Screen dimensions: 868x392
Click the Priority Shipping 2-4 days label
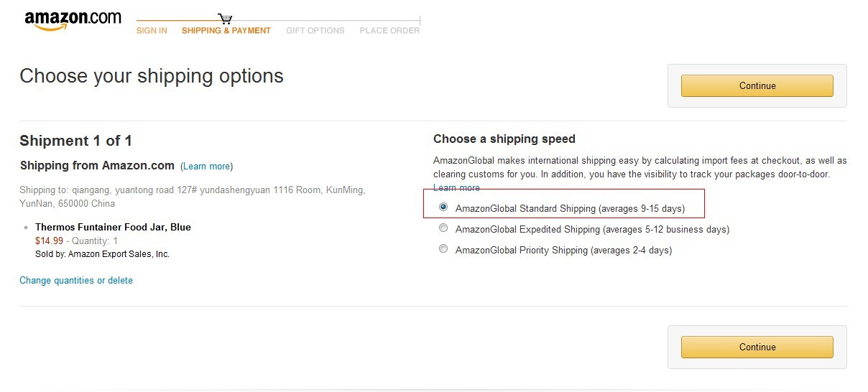click(x=563, y=251)
